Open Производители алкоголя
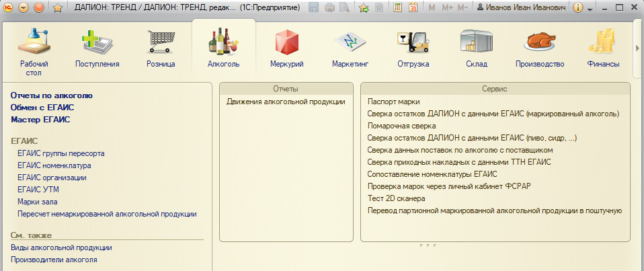 54,260
